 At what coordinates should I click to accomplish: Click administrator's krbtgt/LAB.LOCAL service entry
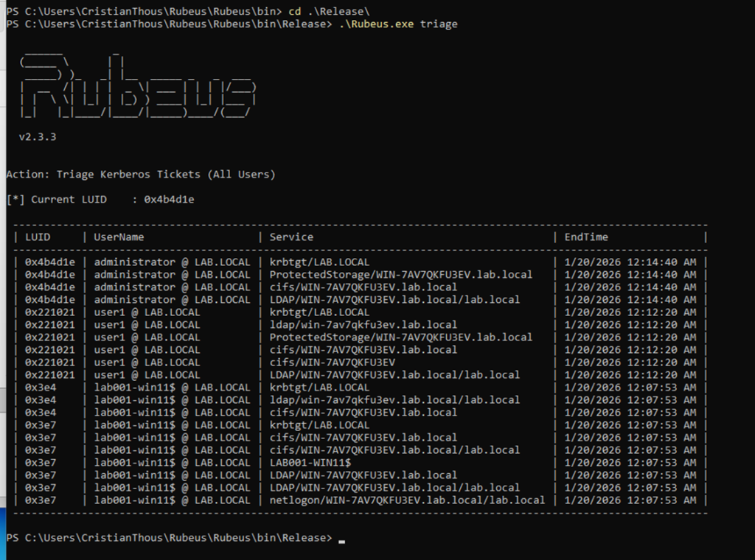pyautogui.click(x=319, y=262)
